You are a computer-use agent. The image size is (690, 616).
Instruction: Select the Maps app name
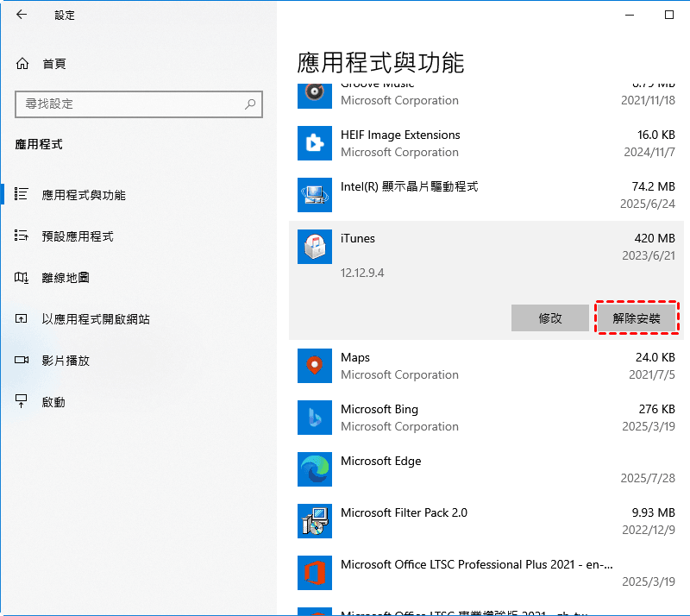pos(355,357)
